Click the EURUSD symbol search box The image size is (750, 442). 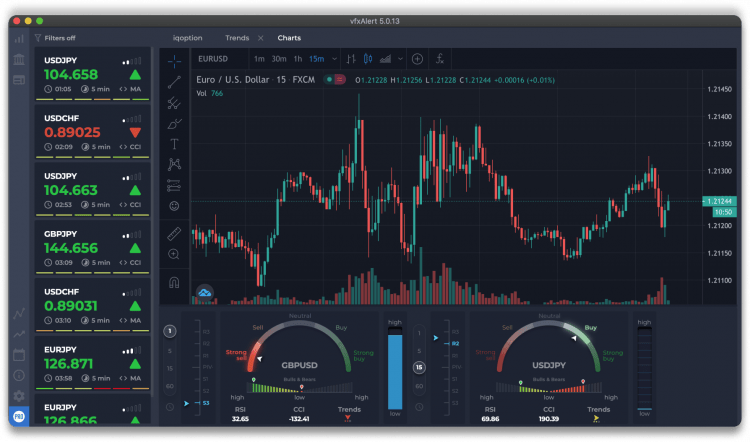click(x=215, y=59)
